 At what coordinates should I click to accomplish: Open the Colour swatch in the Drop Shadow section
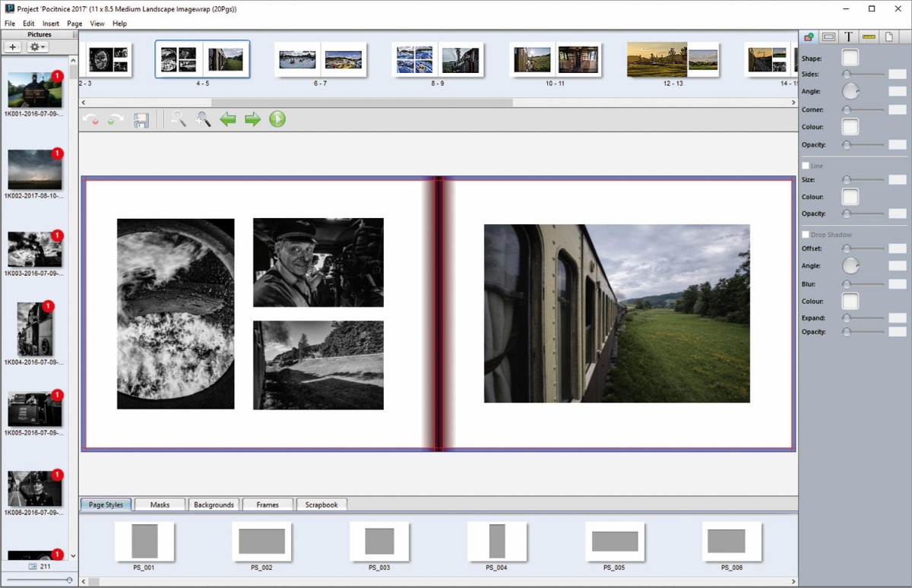[x=850, y=301]
